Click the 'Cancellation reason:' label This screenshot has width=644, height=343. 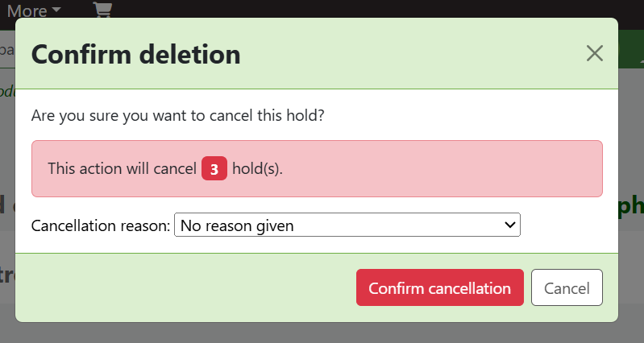(x=101, y=225)
